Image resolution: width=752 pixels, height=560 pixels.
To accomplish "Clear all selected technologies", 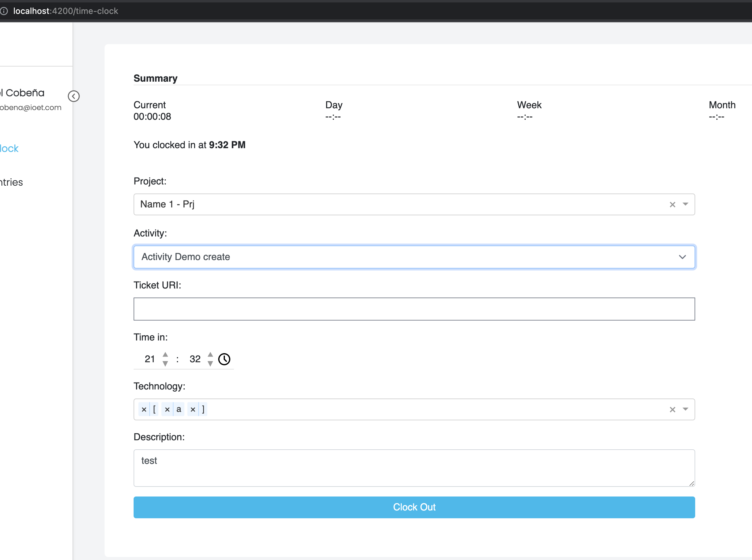I will coord(673,409).
